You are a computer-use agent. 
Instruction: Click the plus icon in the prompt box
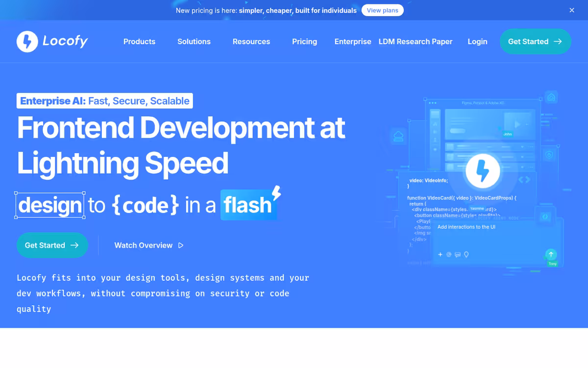point(440,255)
